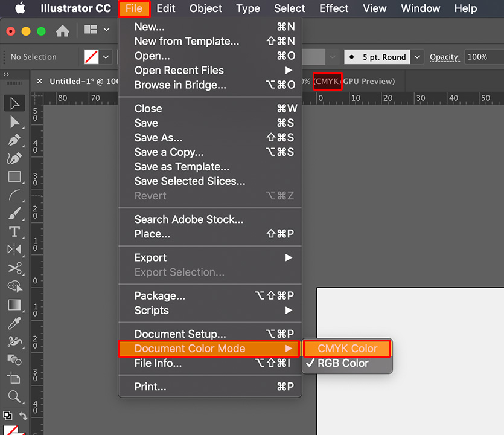Select the Pen tool
This screenshot has height=435, width=504.
point(14,140)
